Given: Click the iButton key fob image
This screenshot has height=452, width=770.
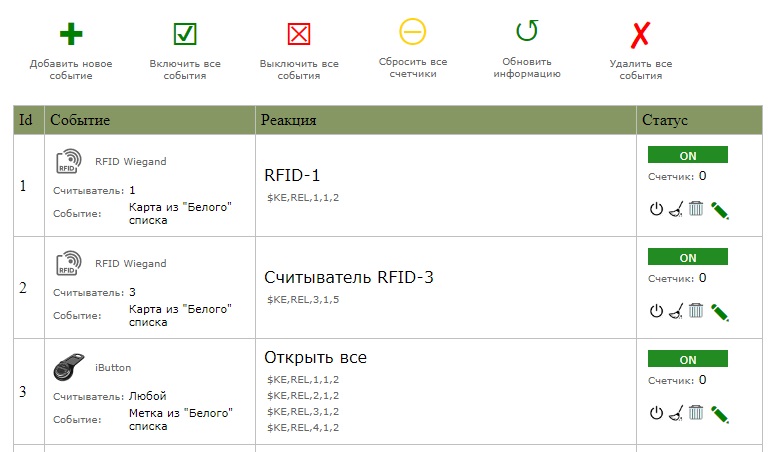Looking at the screenshot, I should point(69,367).
